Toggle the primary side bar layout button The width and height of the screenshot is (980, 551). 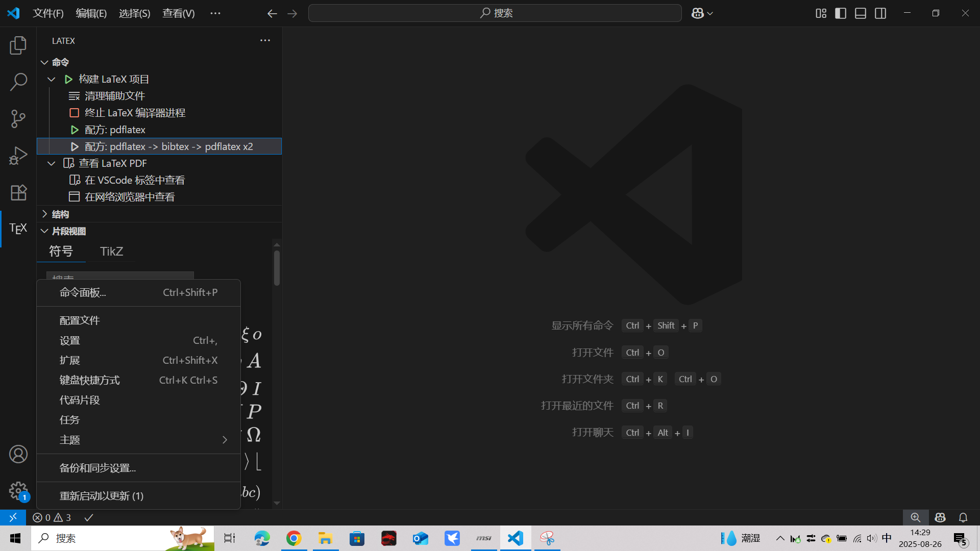840,13
